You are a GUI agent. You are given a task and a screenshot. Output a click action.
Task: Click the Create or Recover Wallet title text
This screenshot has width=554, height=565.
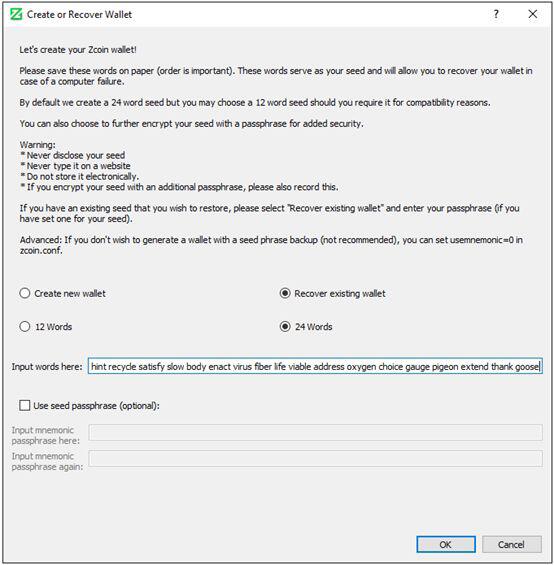point(79,14)
